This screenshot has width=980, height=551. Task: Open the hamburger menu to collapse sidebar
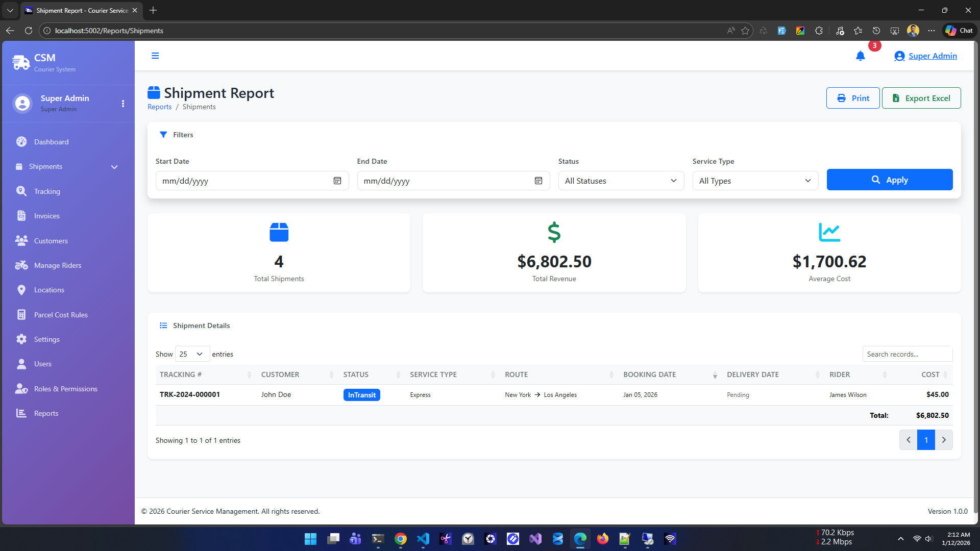pos(155,55)
